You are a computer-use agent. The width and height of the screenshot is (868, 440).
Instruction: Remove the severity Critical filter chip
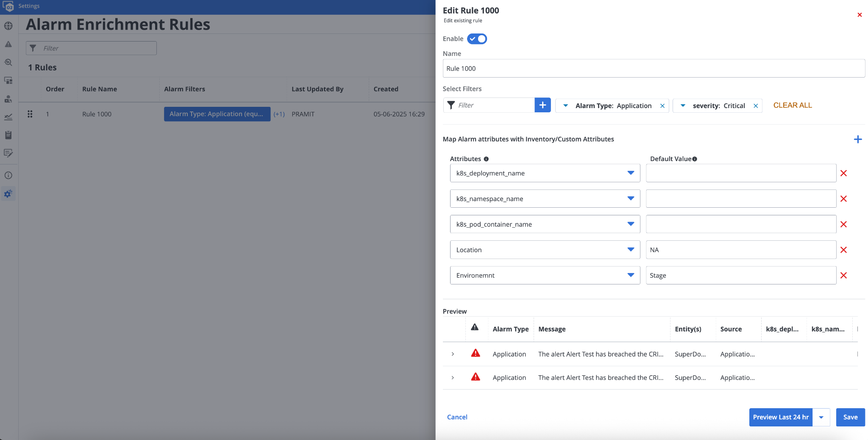coord(755,106)
